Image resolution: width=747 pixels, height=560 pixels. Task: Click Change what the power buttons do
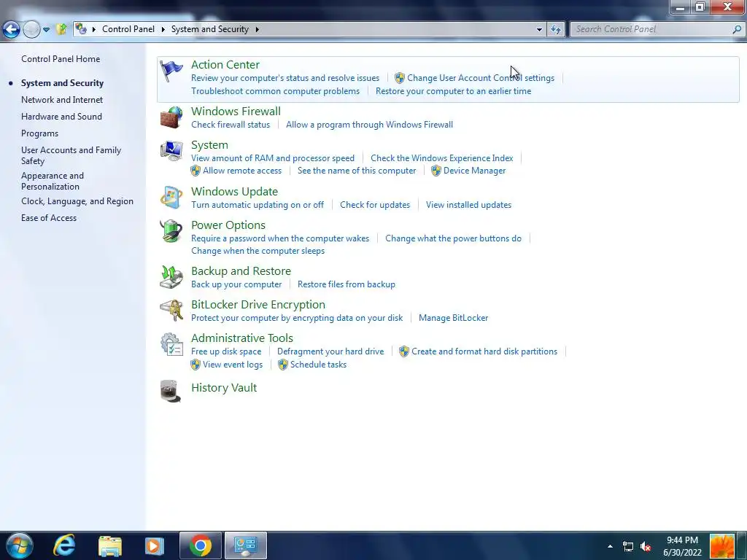[453, 238]
